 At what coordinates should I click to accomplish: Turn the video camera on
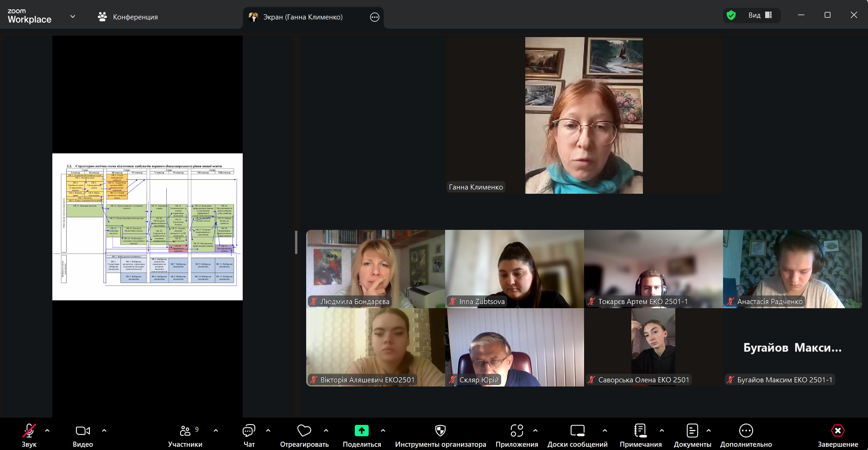pyautogui.click(x=82, y=431)
